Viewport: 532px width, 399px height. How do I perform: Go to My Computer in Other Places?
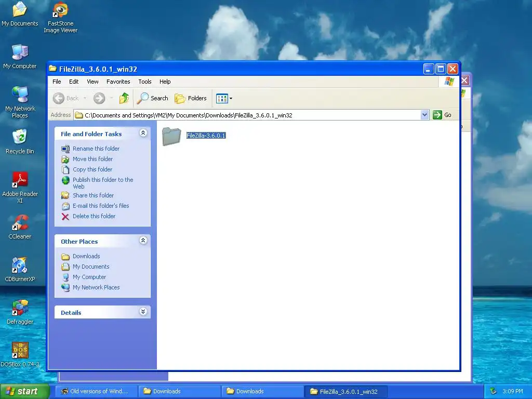click(89, 277)
